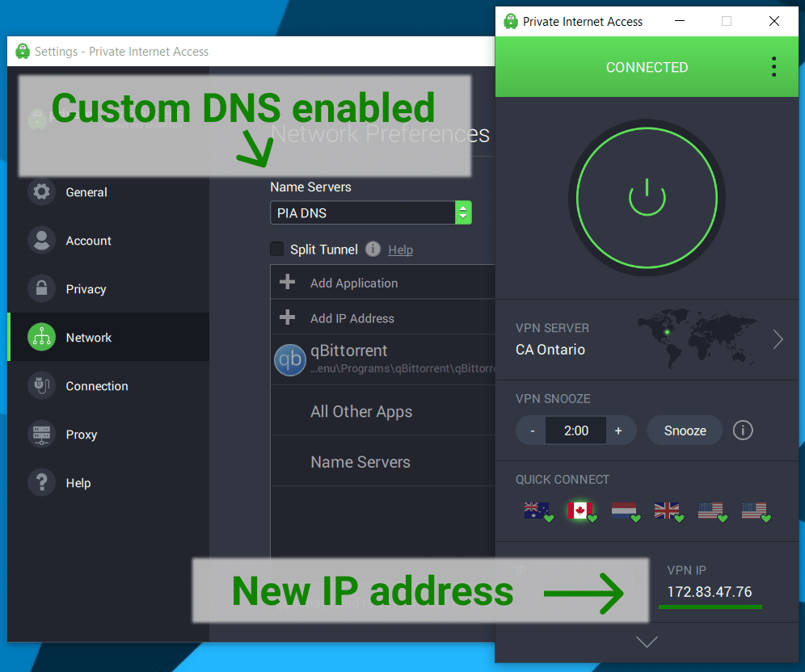The image size is (805, 672).
Task: Open the Connection plug icon
Action: [41, 385]
